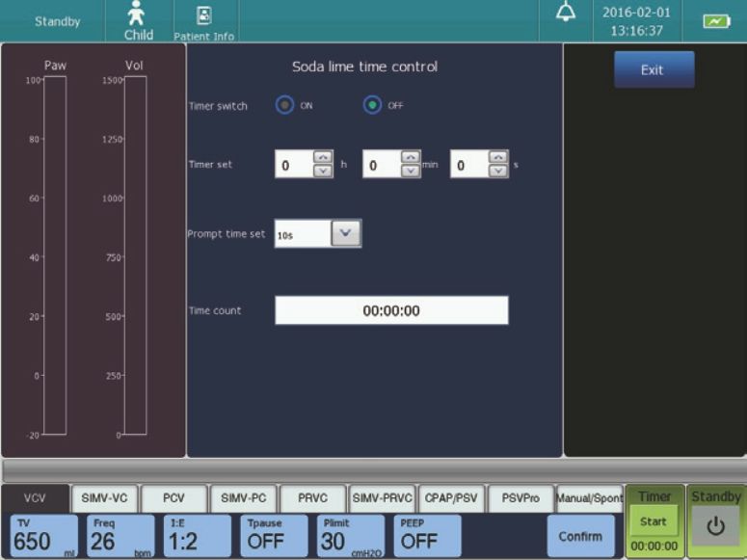Select the TV 650 ml parameter
This screenshot has width=747, height=560.
point(44,536)
